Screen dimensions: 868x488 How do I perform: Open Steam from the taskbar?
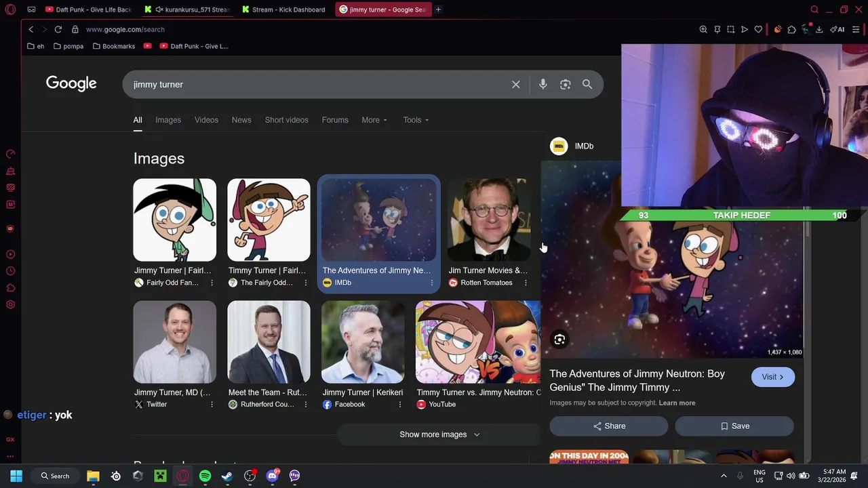point(227,476)
